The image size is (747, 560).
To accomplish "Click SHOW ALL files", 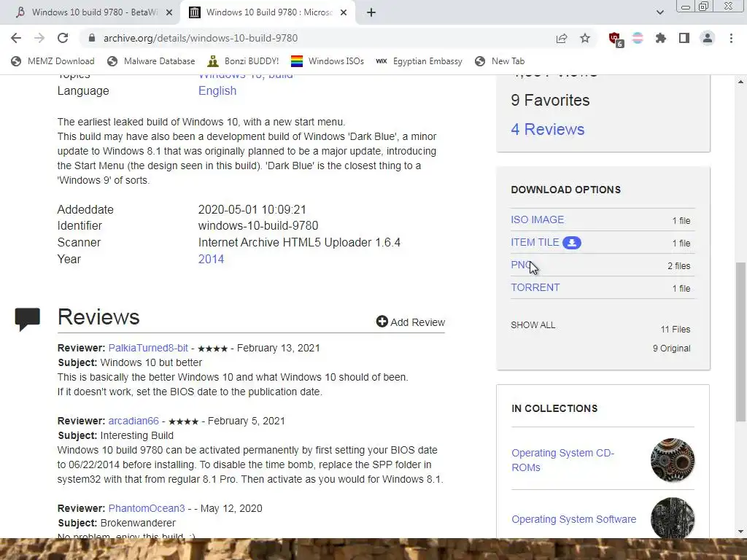I will click(533, 325).
